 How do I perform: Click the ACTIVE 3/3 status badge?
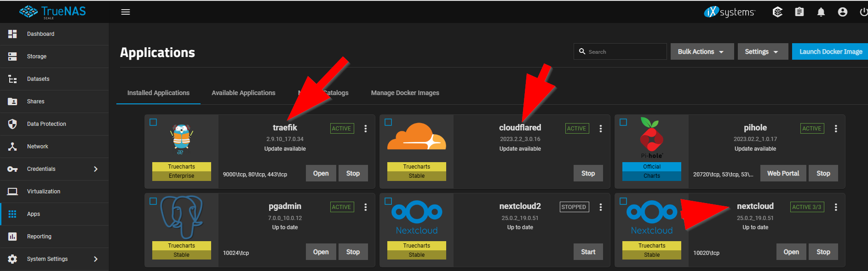coord(807,207)
